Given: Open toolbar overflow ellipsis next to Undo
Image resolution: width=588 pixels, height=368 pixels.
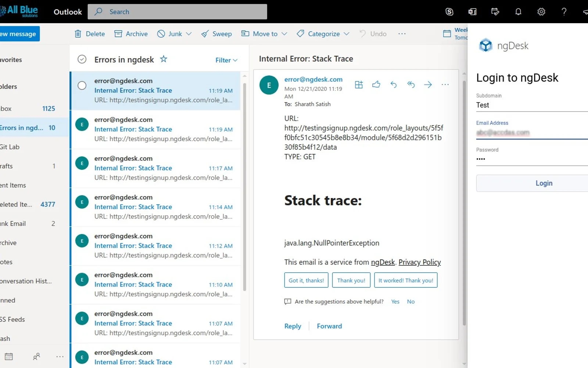Looking at the screenshot, I should click(x=402, y=34).
